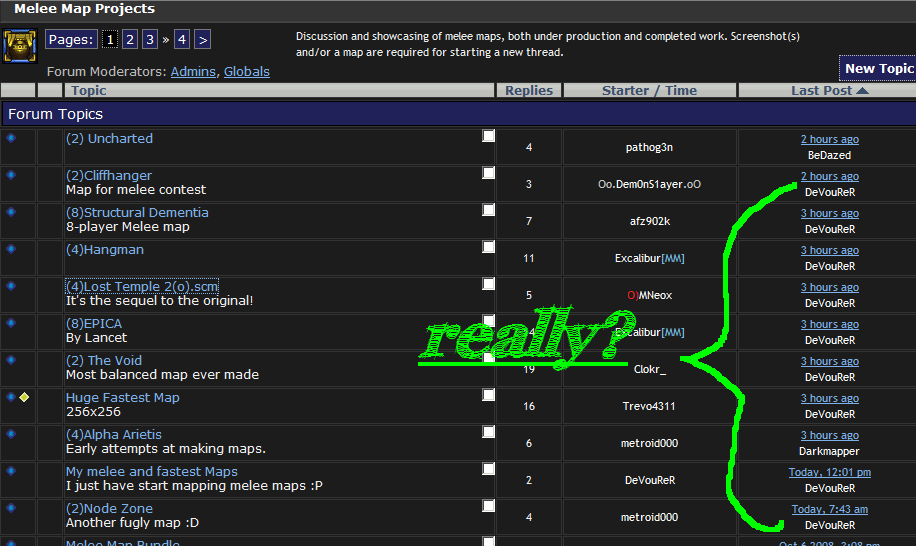Screen dimensions: 916x546
Task: Click blue status icon beside (8)Structural Dementia
Action: [x=11, y=212]
